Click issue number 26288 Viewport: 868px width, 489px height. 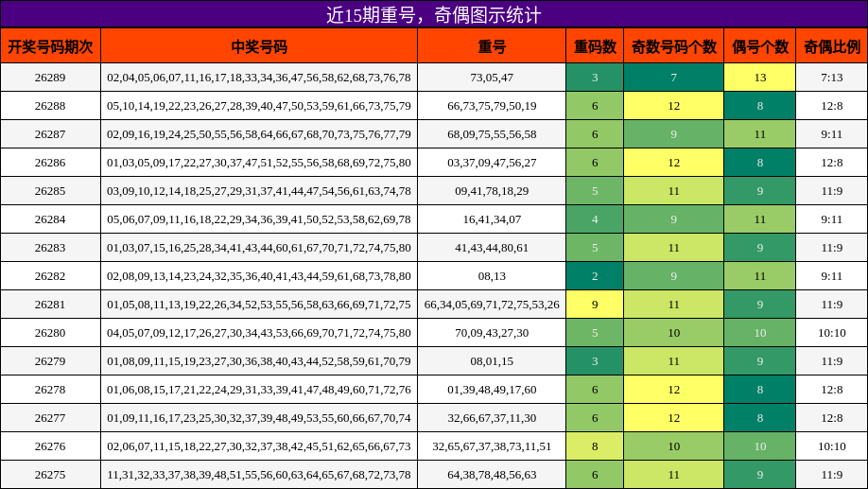tap(50, 106)
